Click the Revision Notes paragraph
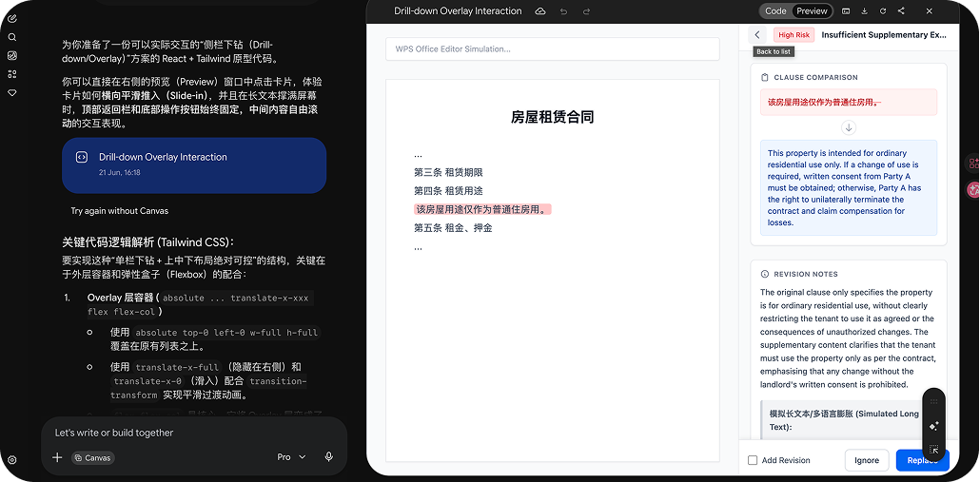Screen dimensions: 980x482 (x=848, y=338)
